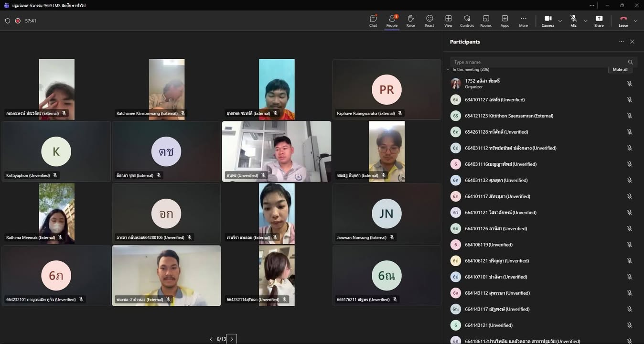Click the Mute all button
This screenshot has height=344, width=644.
(x=620, y=69)
